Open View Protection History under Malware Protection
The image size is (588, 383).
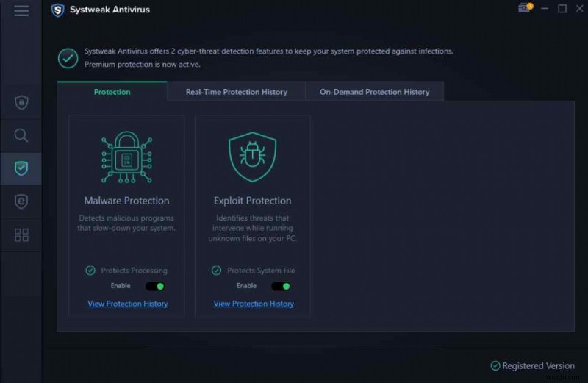[x=128, y=304]
